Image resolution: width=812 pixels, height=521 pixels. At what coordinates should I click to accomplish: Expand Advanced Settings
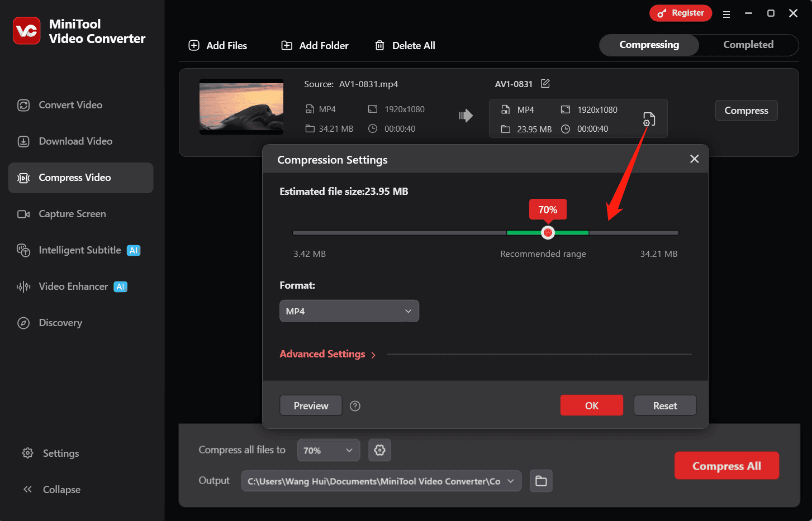(327, 354)
